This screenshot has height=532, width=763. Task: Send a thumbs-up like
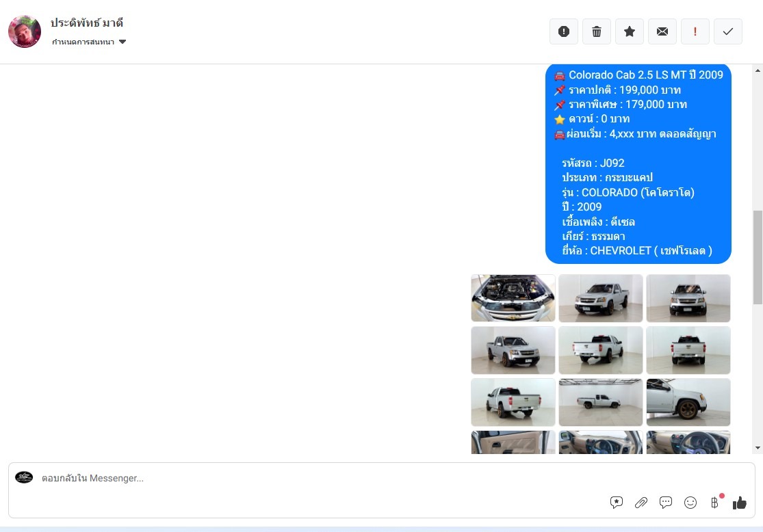740,503
